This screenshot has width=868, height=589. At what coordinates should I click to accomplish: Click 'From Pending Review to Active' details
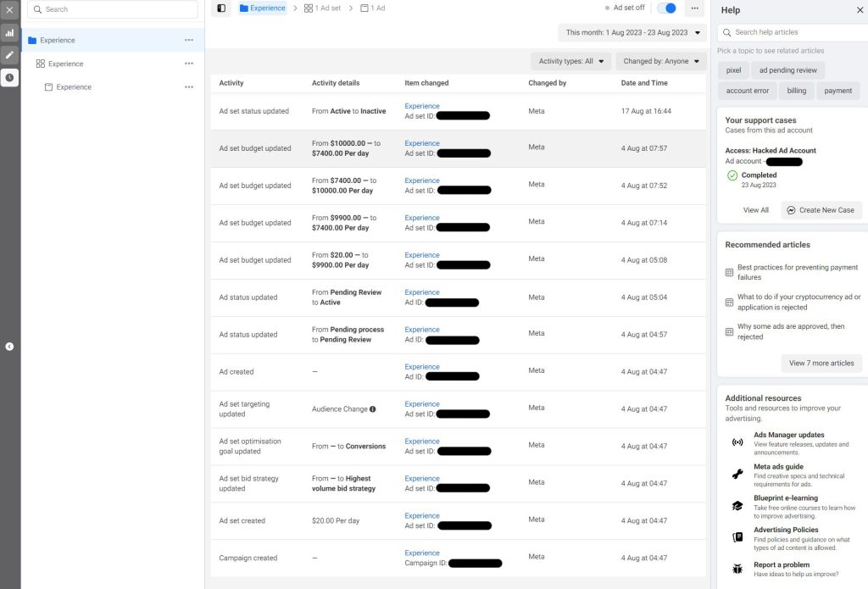pyautogui.click(x=347, y=297)
